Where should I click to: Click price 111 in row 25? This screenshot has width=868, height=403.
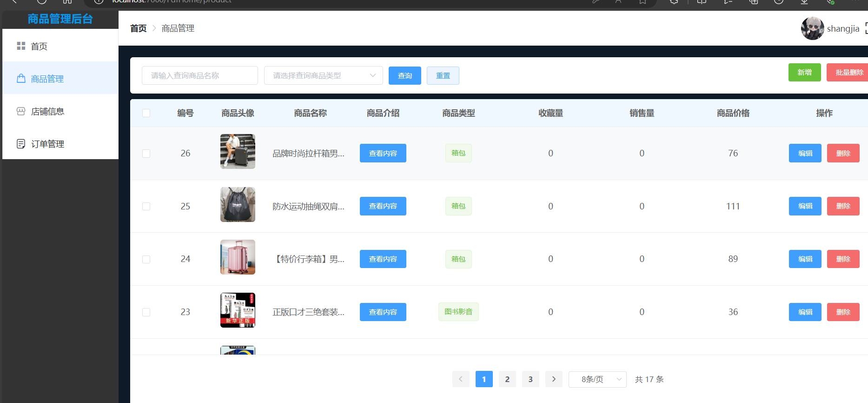[733, 206]
